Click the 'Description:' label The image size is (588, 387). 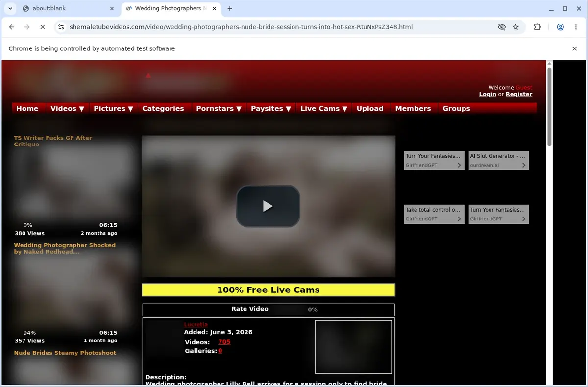tap(166, 377)
